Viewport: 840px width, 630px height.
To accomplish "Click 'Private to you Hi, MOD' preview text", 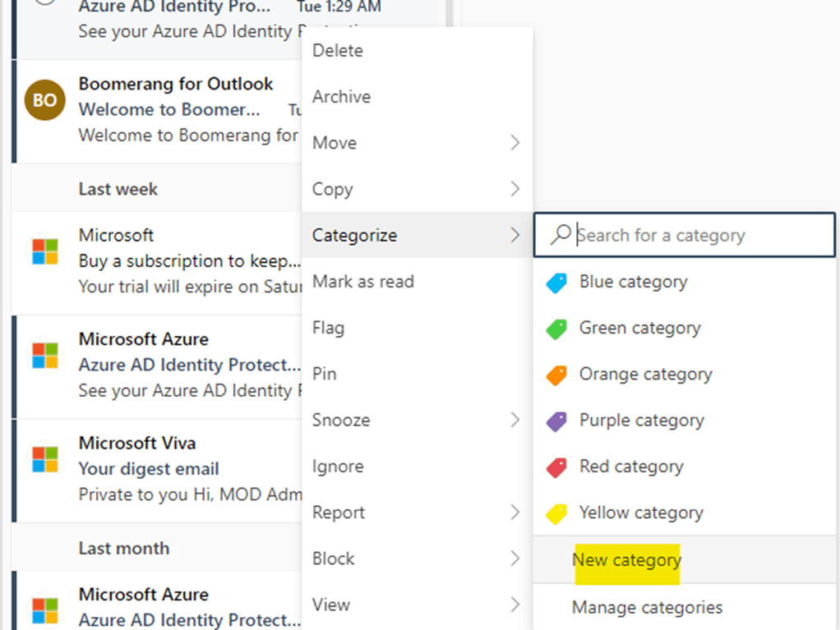I will [190, 494].
